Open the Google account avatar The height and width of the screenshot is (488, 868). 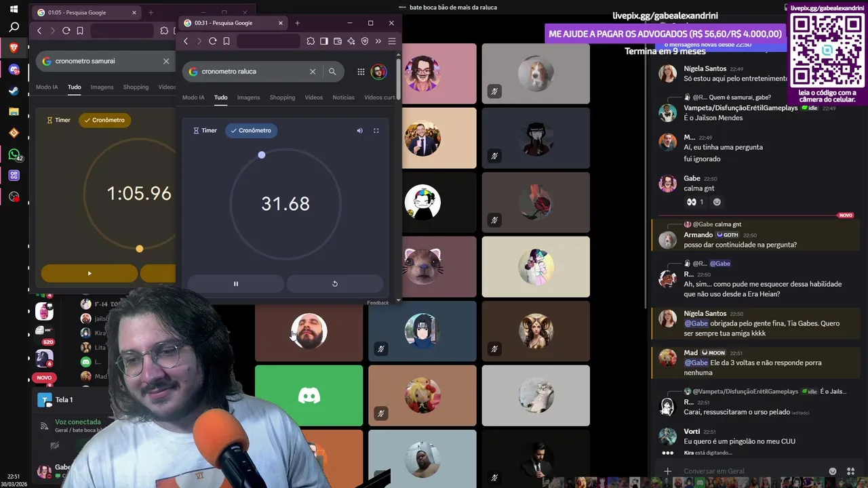coord(378,71)
